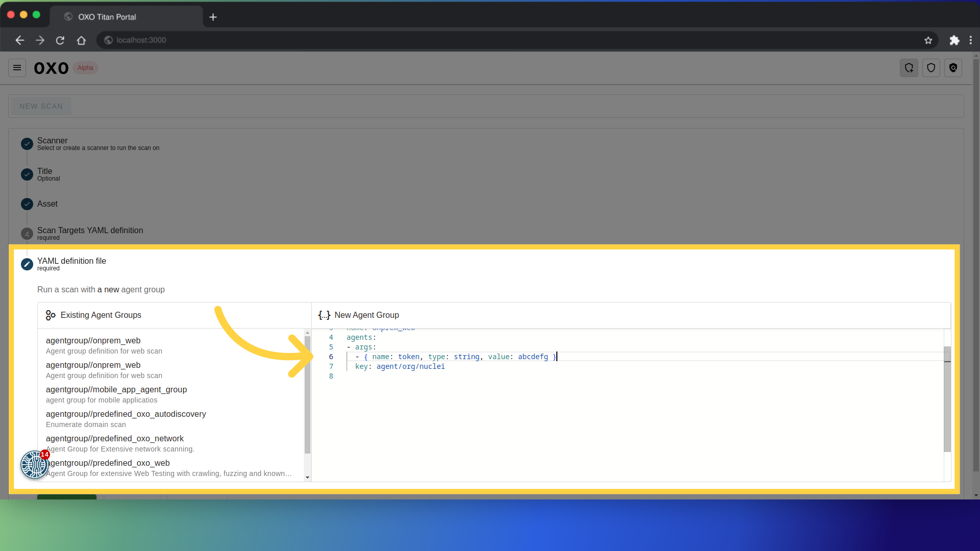The height and width of the screenshot is (551, 980).
Task: Bookmark this page with star icon
Action: (928, 40)
